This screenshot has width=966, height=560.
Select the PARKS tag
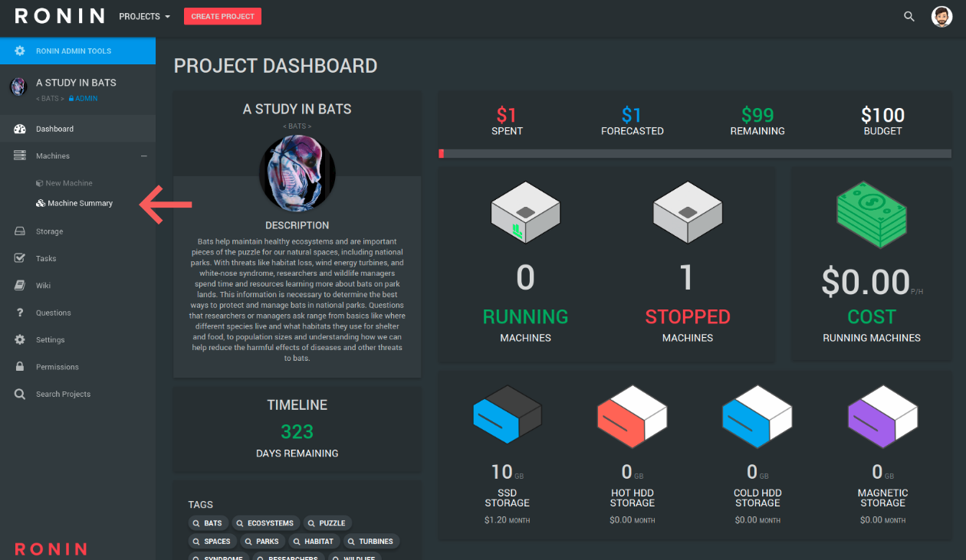(263, 541)
